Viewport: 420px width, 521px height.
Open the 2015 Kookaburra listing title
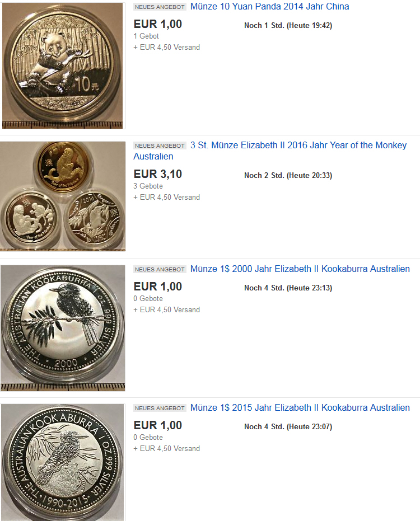point(300,408)
